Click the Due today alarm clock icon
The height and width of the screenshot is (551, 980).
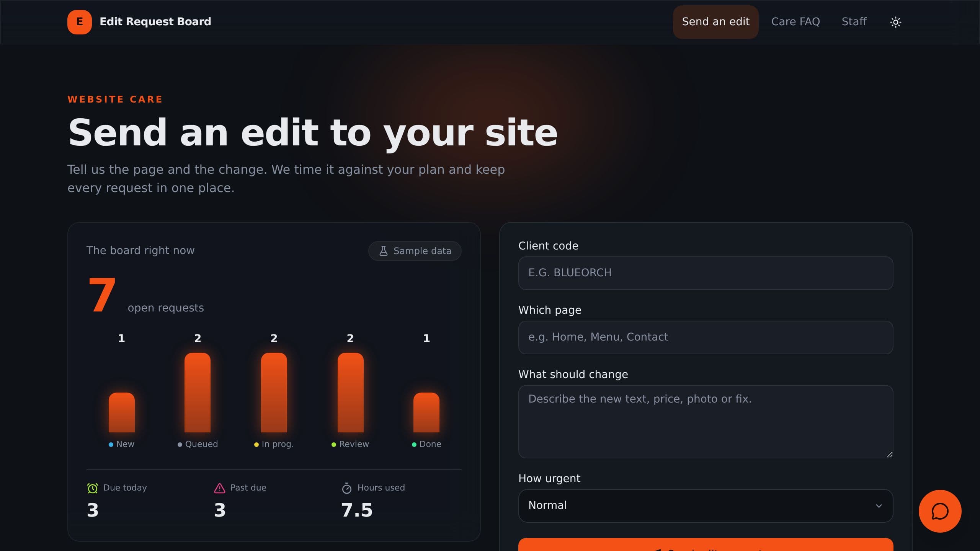point(92,488)
